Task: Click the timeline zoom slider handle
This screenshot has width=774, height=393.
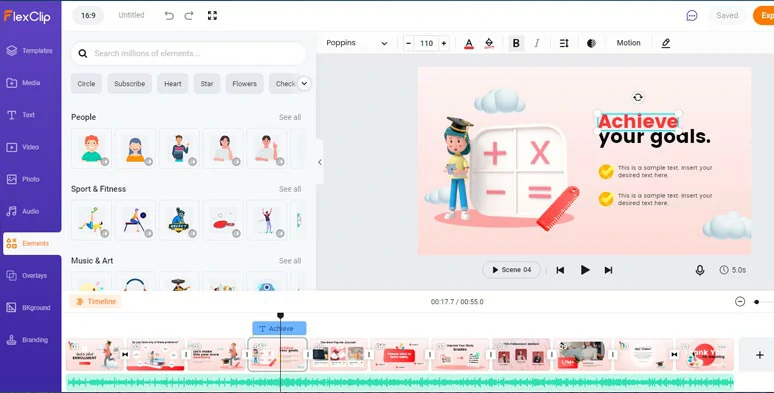Action: [x=756, y=302]
